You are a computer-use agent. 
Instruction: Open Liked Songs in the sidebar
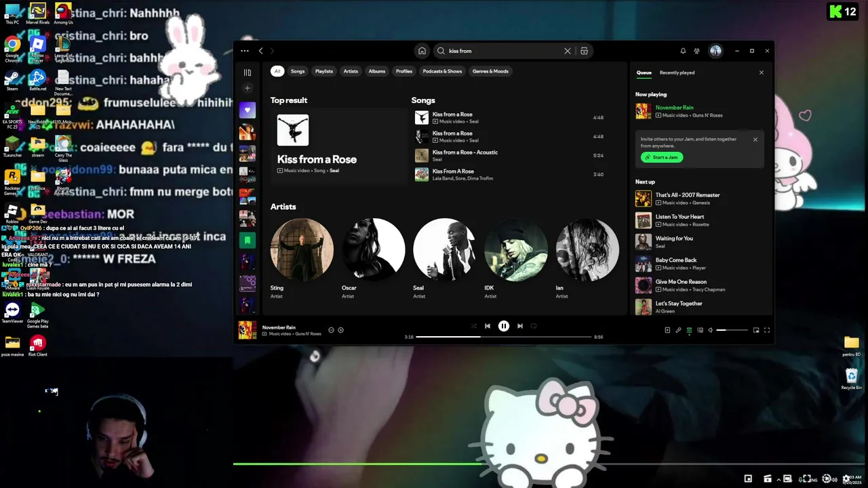click(248, 110)
